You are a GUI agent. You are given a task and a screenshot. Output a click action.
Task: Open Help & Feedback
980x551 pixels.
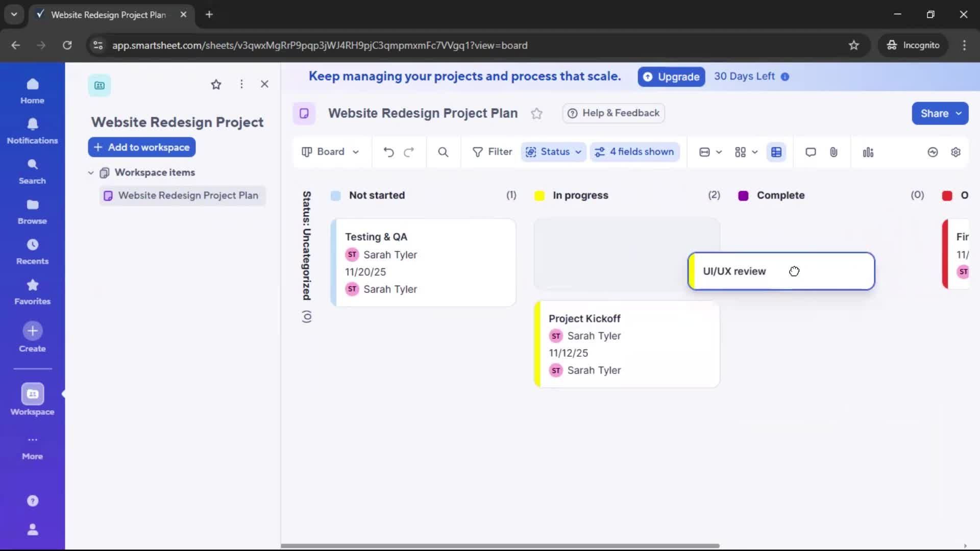[613, 113]
